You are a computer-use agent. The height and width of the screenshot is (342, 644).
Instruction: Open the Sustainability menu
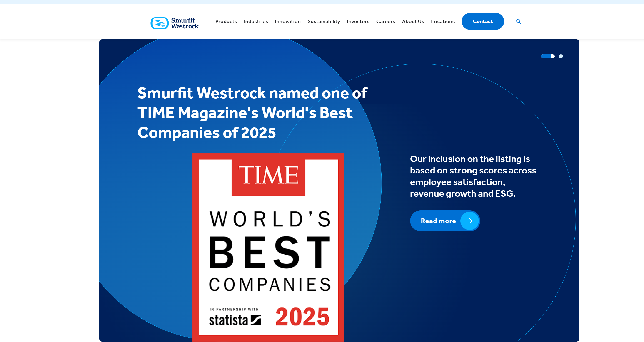(x=324, y=22)
